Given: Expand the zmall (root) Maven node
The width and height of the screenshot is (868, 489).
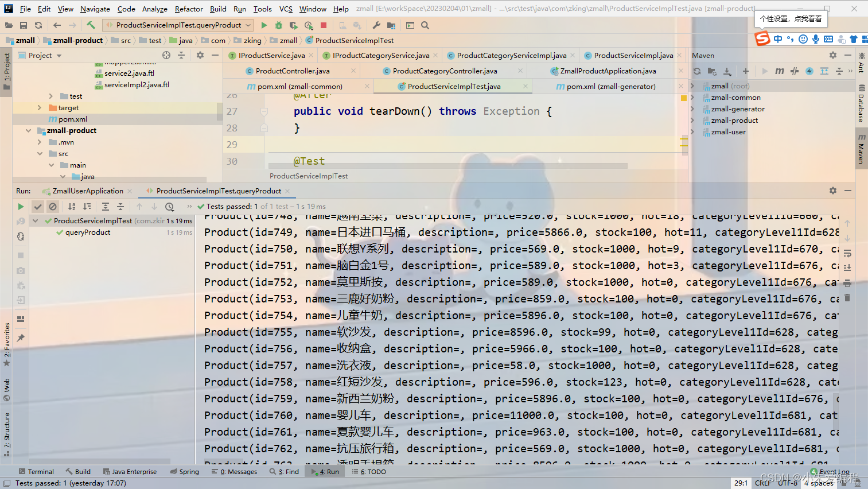Looking at the screenshot, I should (x=692, y=86).
